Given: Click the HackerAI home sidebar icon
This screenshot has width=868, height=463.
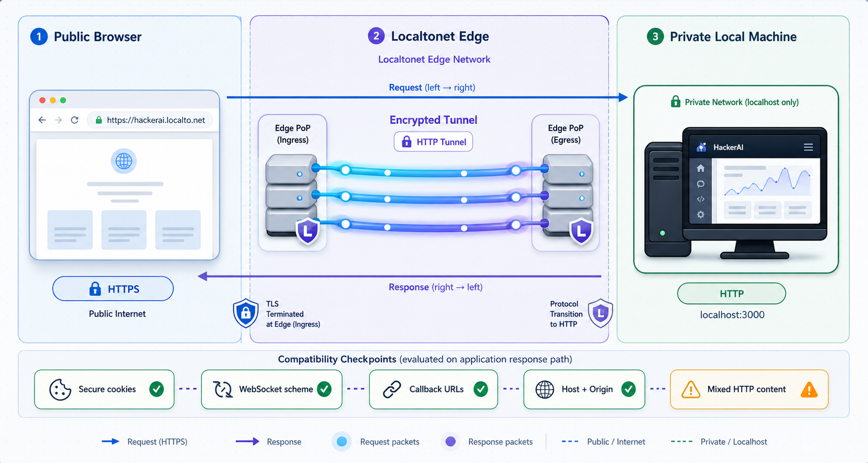Looking at the screenshot, I should 701,168.
